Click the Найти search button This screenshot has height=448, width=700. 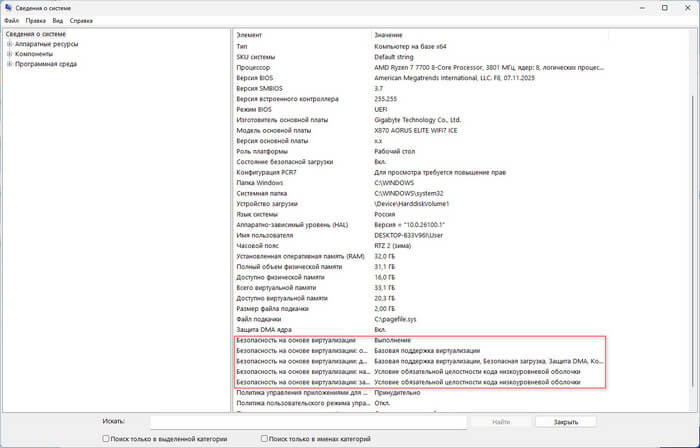pyautogui.click(x=501, y=422)
